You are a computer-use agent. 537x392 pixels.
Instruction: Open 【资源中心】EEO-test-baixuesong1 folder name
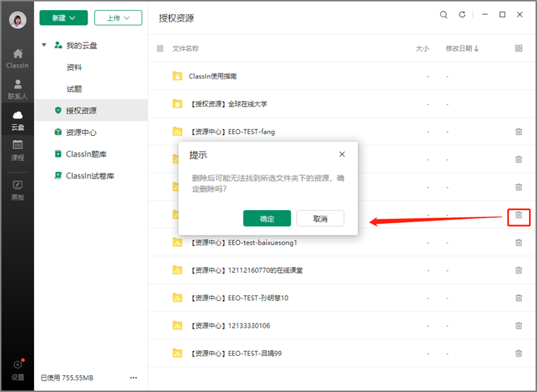[x=243, y=243]
